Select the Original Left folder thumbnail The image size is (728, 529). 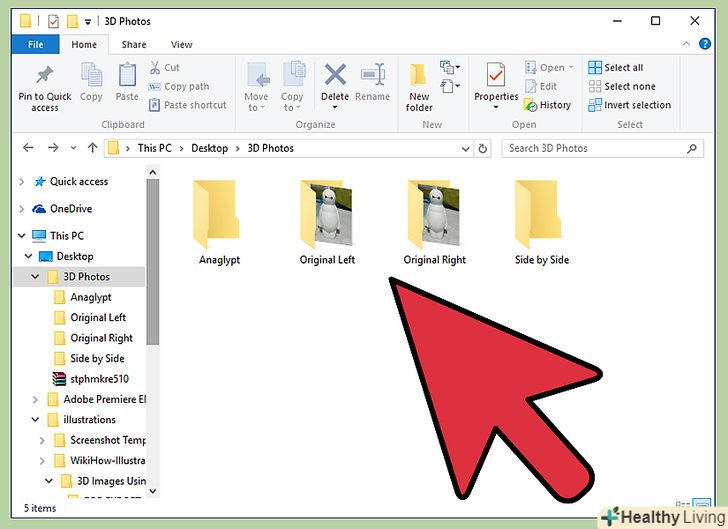pyautogui.click(x=327, y=222)
